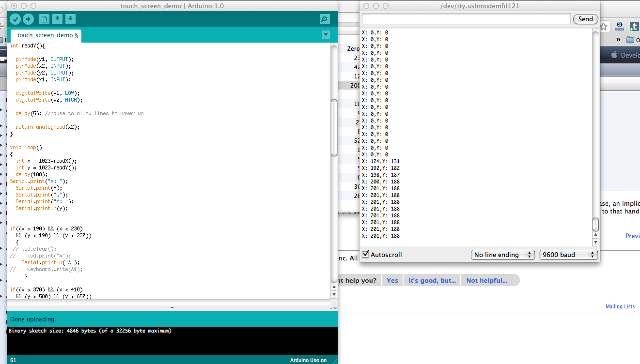Open the sketch tab menu arrow

tap(326, 34)
